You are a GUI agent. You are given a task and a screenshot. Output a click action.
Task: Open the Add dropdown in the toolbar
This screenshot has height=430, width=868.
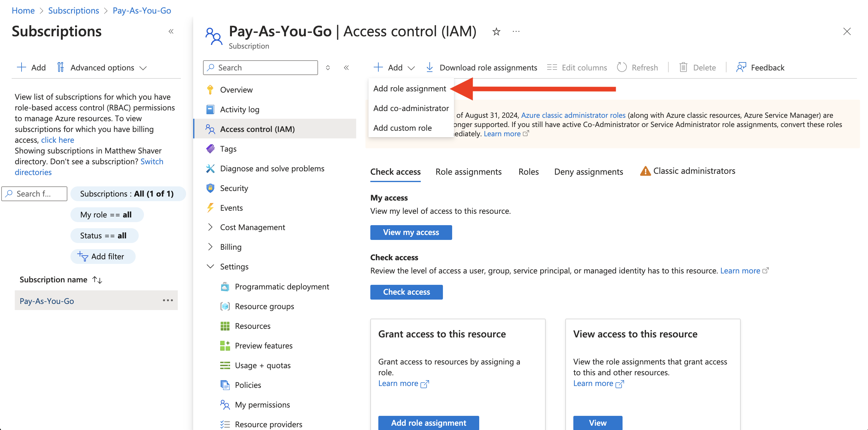tap(394, 67)
